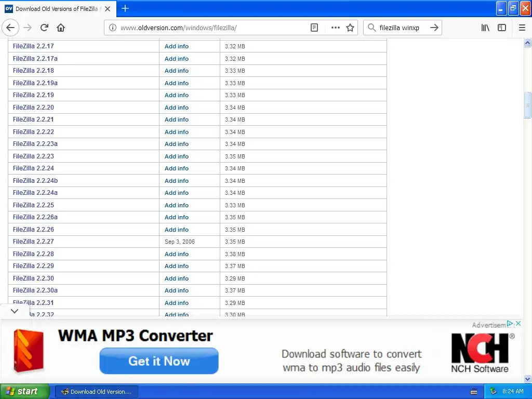The width and height of the screenshot is (532, 399).
Task: Open the FileZilla 2.2.24b link
Action: pyautogui.click(x=35, y=180)
